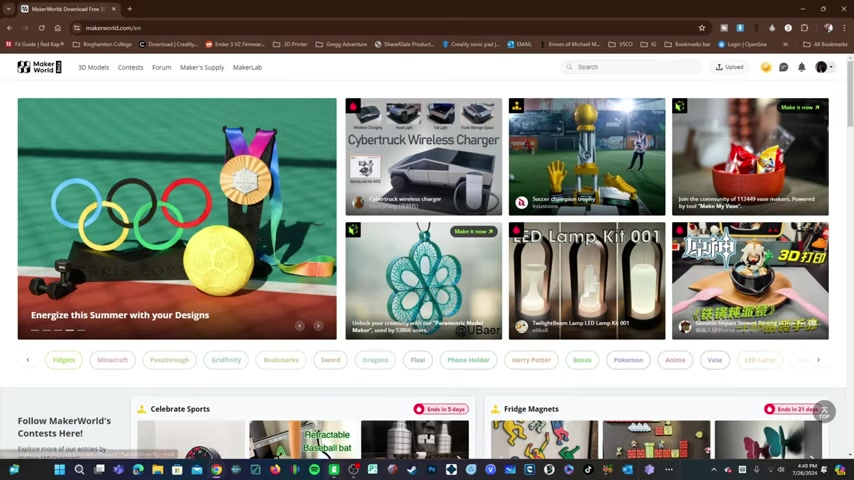Expand hidden bookmarks overflow chevron
Viewport: 854px width, 480px height.
click(x=785, y=44)
